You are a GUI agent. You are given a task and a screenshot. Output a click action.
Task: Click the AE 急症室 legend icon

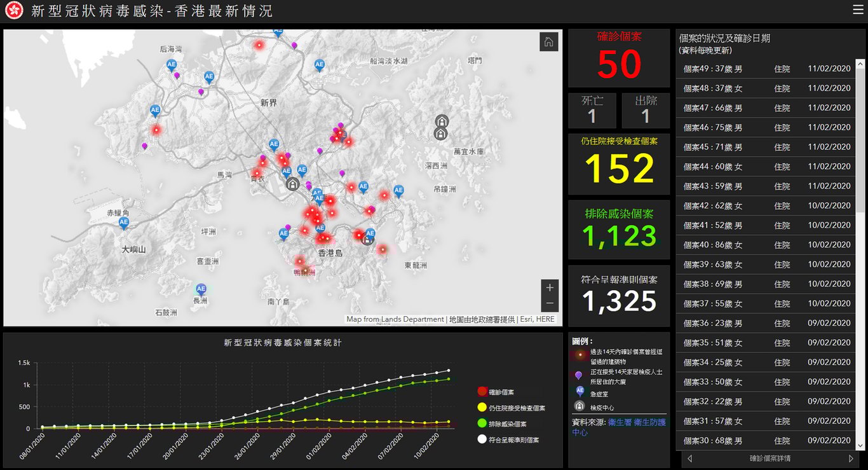point(580,392)
